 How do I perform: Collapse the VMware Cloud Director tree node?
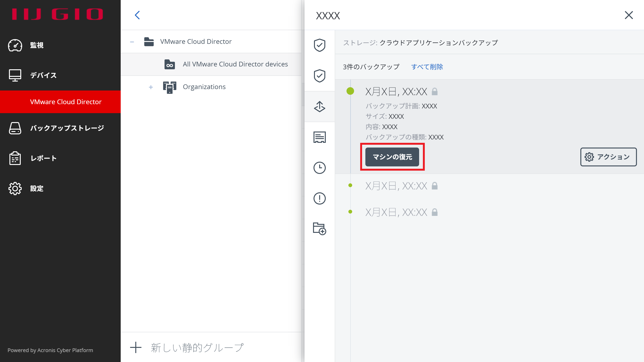[132, 42]
